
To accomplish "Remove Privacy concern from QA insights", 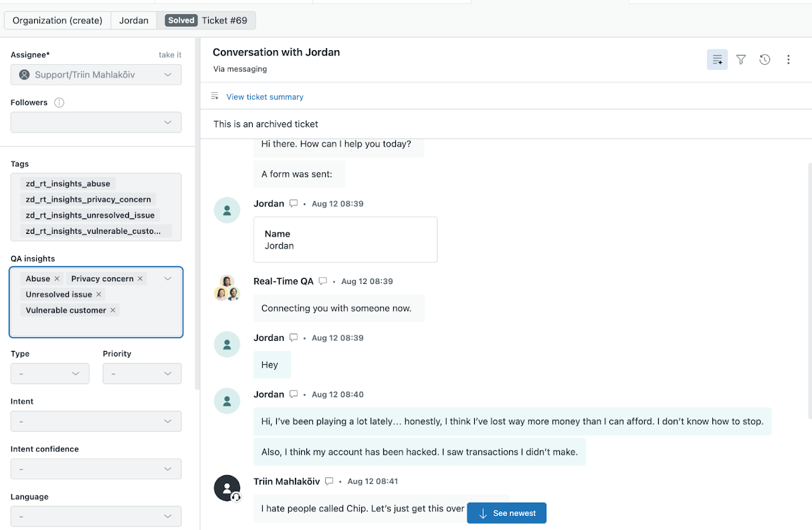I will 140,279.
